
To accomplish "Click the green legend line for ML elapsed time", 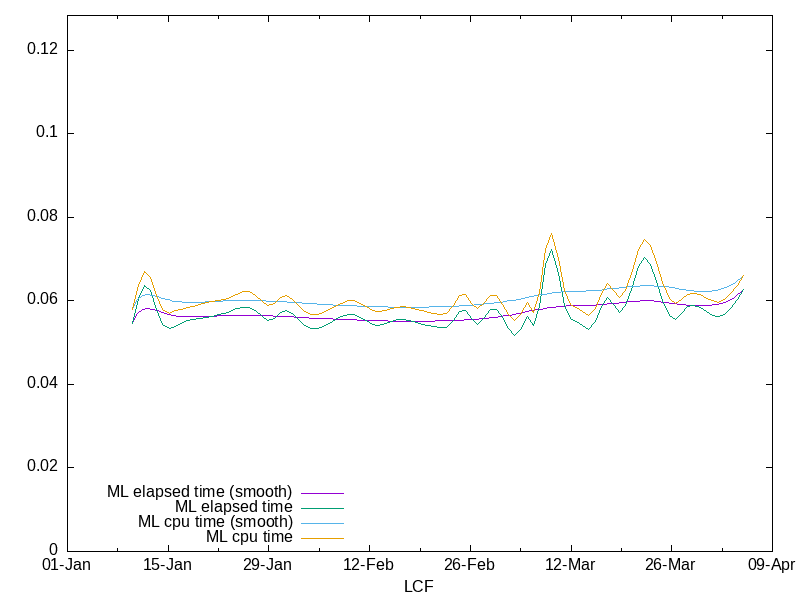I will 321,508.
